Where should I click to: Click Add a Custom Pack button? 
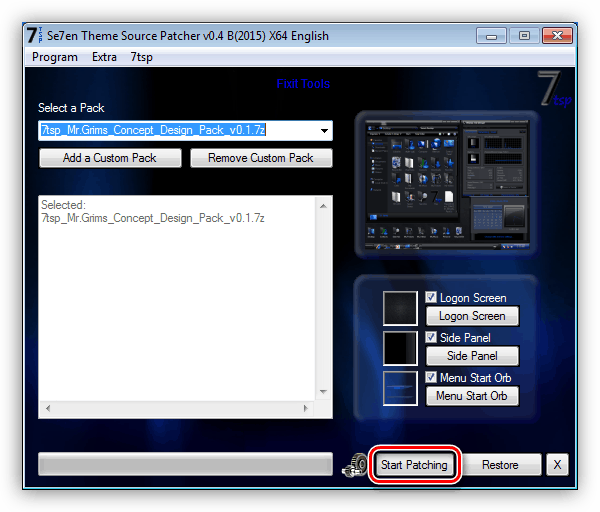tap(110, 158)
